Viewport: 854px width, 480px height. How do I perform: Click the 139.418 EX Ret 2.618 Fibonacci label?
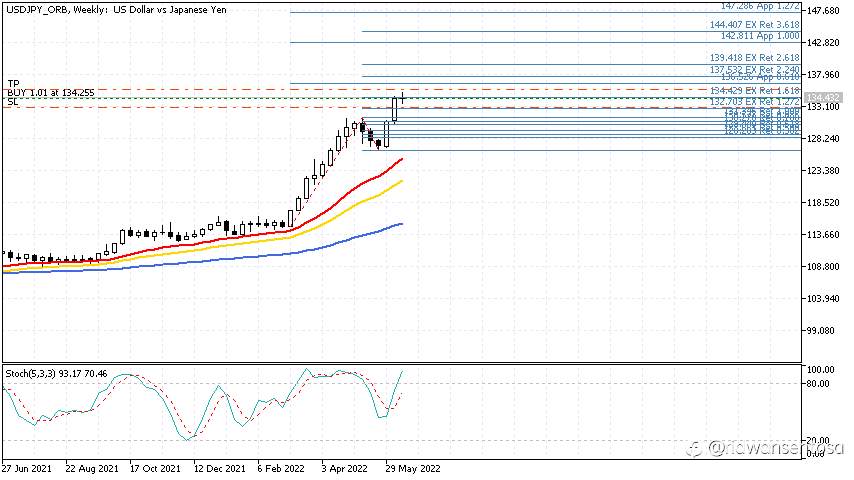point(754,58)
